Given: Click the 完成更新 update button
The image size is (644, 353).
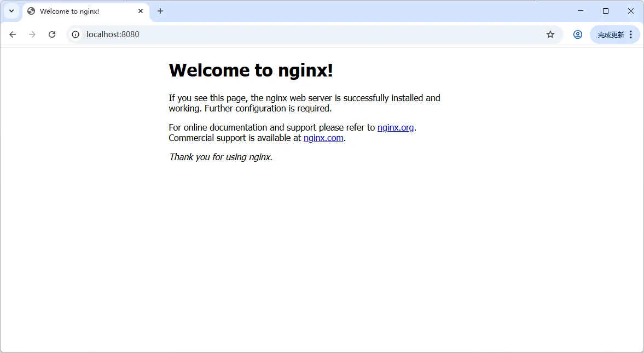Looking at the screenshot, I should [611, 34].
